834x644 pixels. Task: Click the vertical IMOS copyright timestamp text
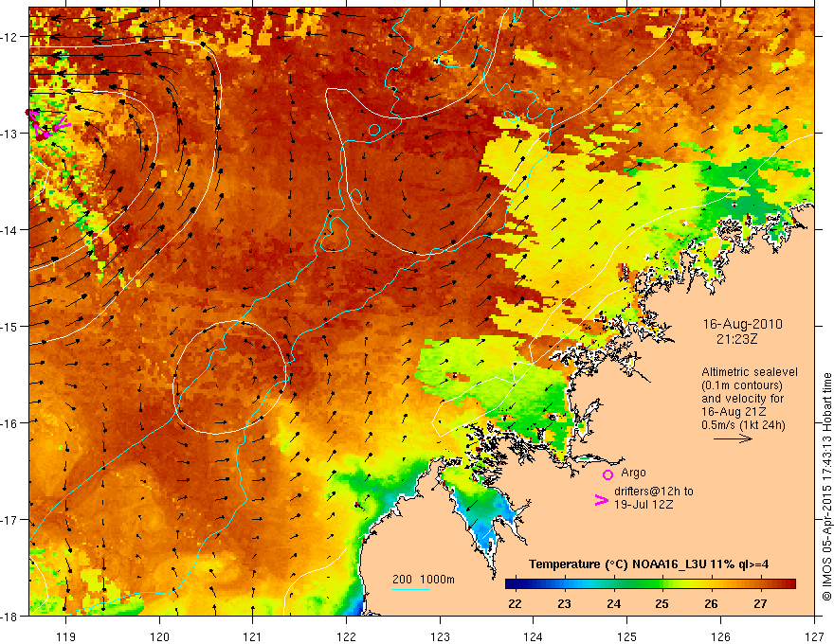[x=826, y=487]
